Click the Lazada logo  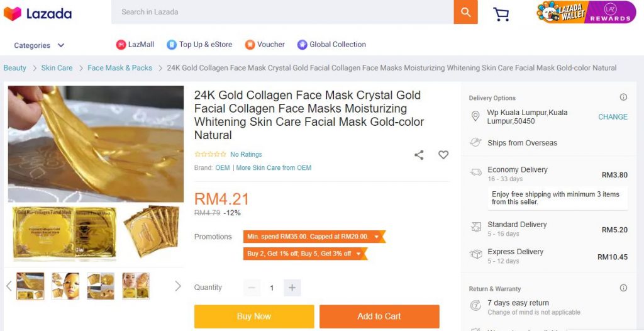coord(38,13)
